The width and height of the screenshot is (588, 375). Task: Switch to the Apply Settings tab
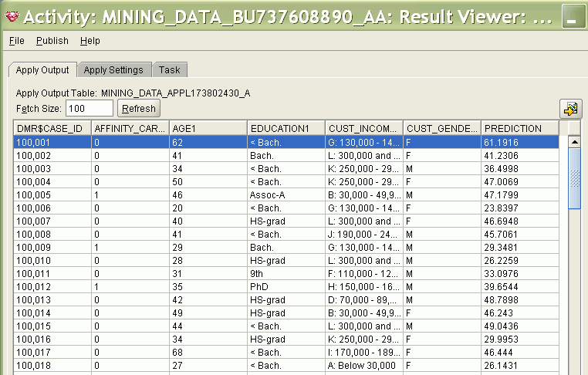tap(113, 70)
